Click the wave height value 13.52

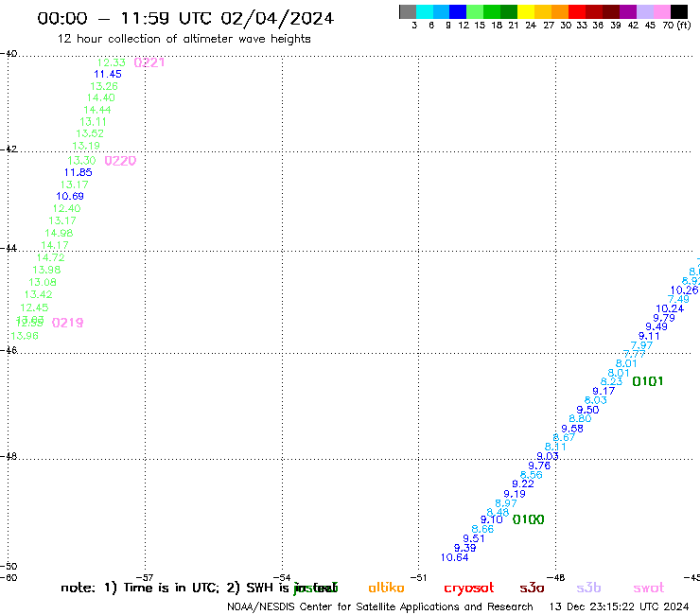(x=90, y=133)
